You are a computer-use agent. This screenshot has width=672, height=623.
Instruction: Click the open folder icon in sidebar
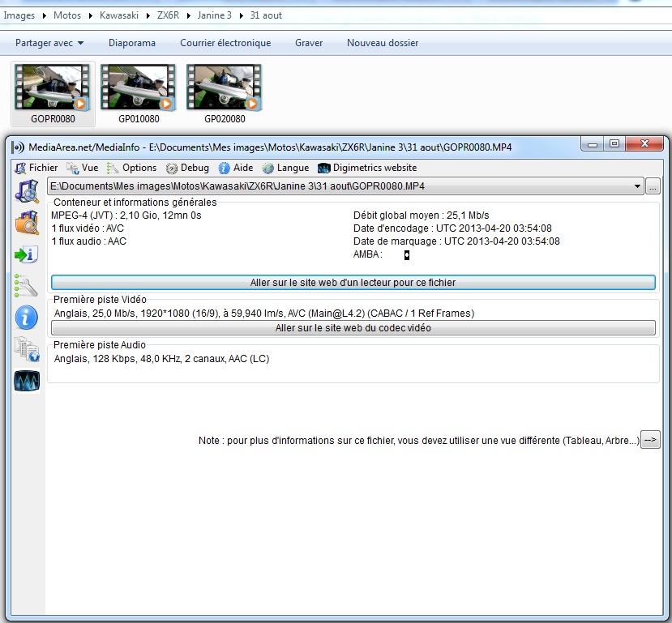pyautogui.click(x=27, y=223)
